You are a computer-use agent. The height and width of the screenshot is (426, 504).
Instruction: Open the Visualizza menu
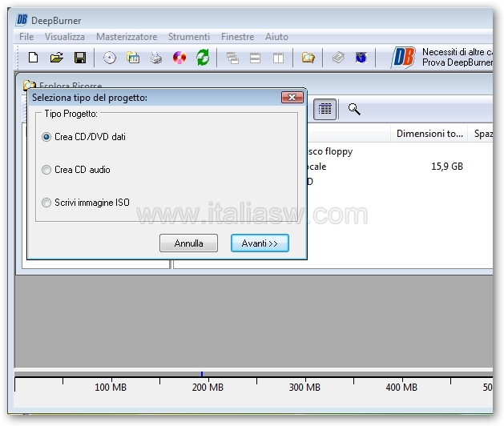[65, 37]
